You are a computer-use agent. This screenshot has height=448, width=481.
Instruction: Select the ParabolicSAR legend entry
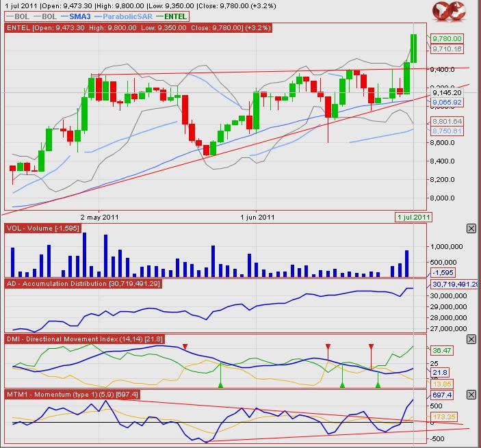point(124,16)
